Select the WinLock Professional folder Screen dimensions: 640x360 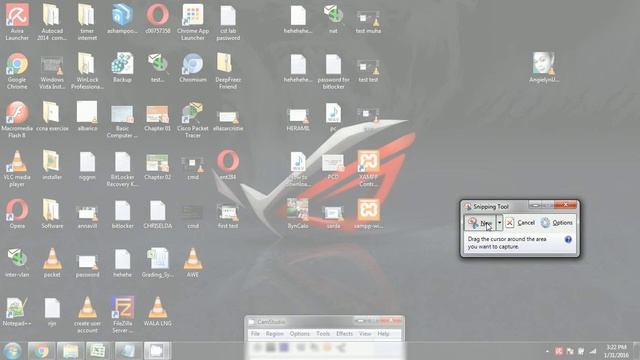click(x=87, y=71)
